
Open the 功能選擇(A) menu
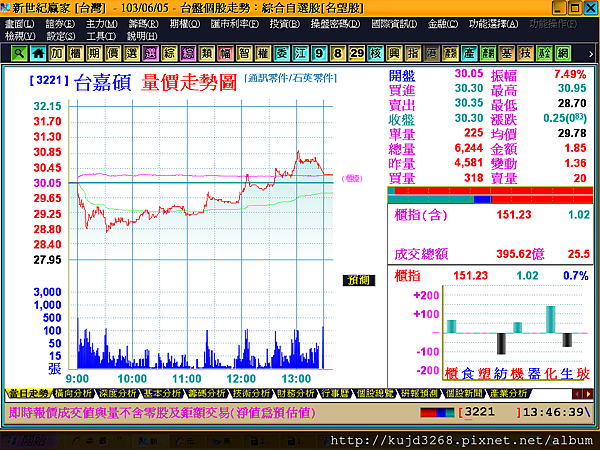[x=494, y=24]
